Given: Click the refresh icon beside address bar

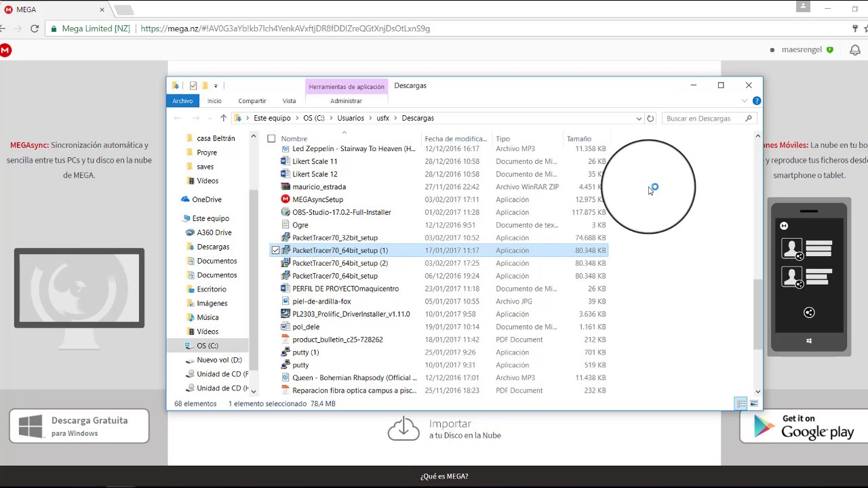Looking at the screenshot, I should click(650, 118).
